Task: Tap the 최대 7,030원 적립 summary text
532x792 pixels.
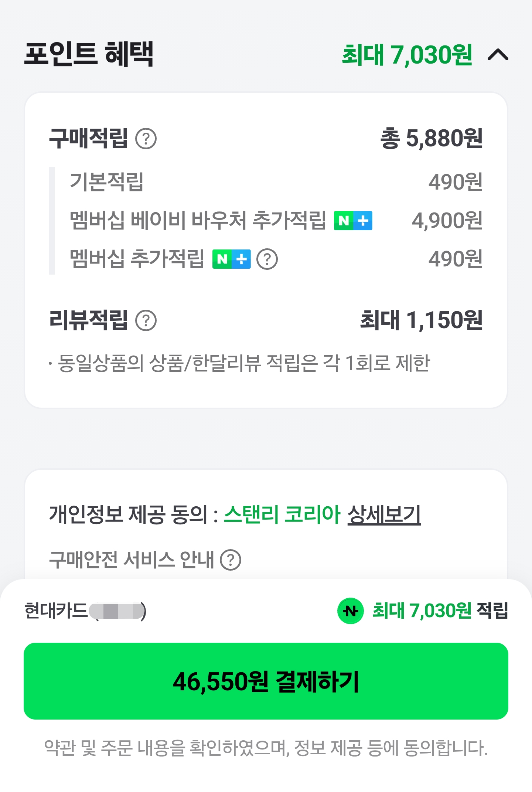Action: pyautogui.click(x=440, y=611)
